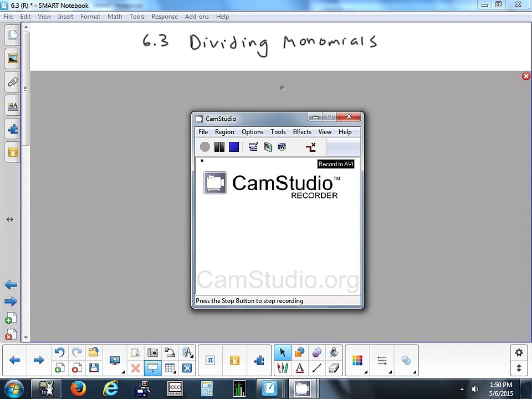Open the document camera tool
532x399 pixels.
tap(170, 352)
